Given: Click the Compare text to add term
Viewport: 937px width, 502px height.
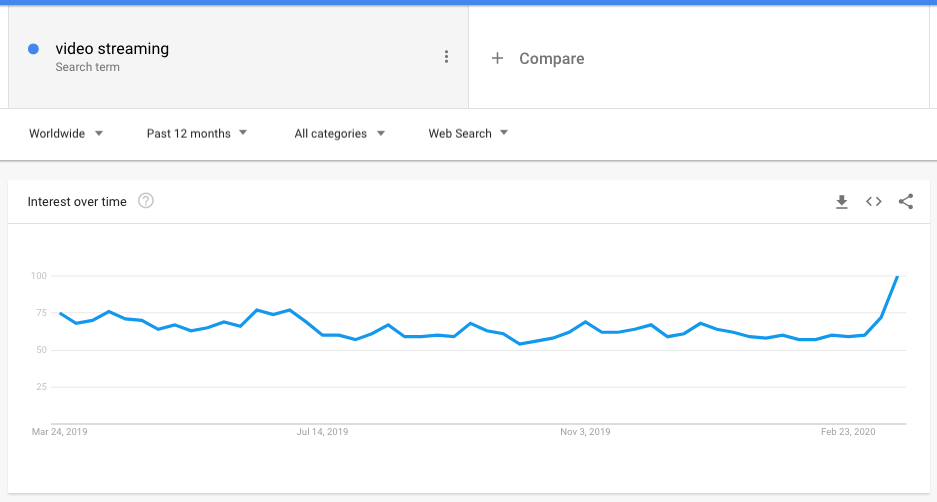Looking at the screenshot, I should (551, 59).
